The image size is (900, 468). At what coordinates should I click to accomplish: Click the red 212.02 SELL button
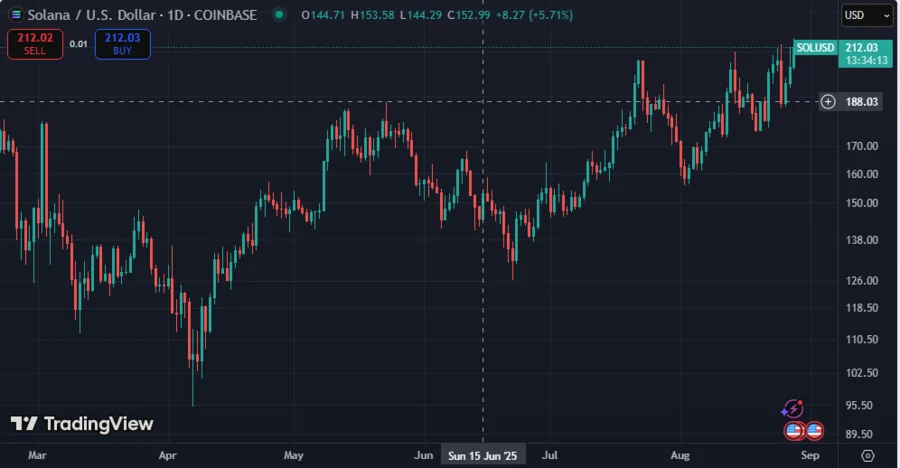click(x=35, y=44)
